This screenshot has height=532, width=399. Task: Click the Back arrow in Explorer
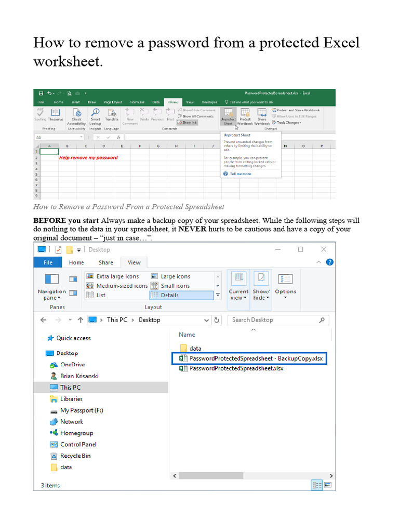(x=44, y=320)
